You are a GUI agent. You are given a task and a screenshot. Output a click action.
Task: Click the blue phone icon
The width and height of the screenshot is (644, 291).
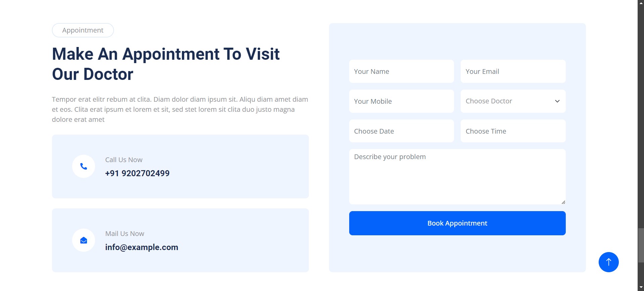coord(84,166)
